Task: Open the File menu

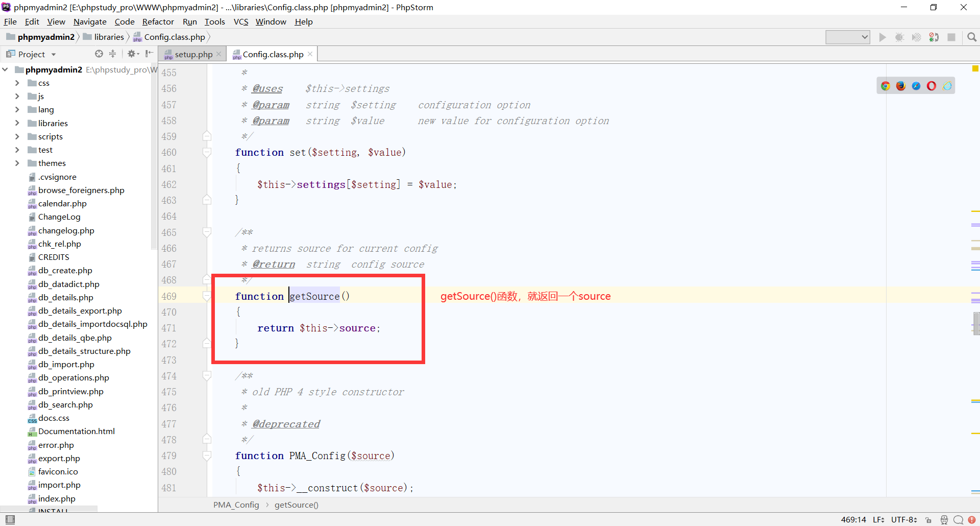Action: (10, 21)
